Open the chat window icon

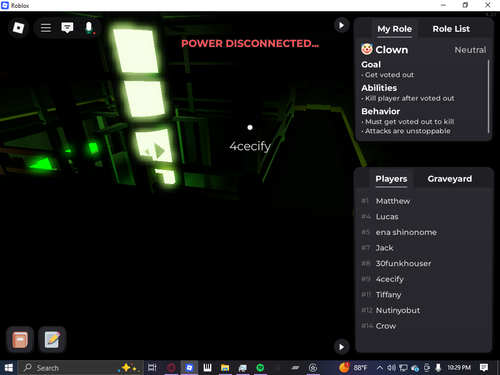pos(67,28)
